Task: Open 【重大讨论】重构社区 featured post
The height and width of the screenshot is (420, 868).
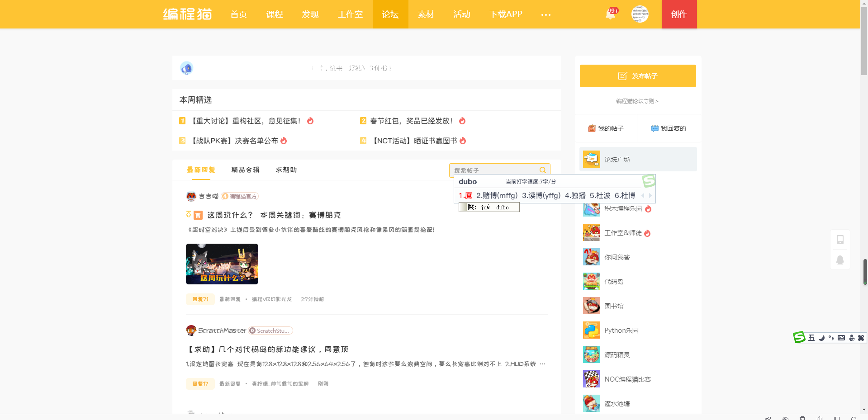Action: pos(246,121)
